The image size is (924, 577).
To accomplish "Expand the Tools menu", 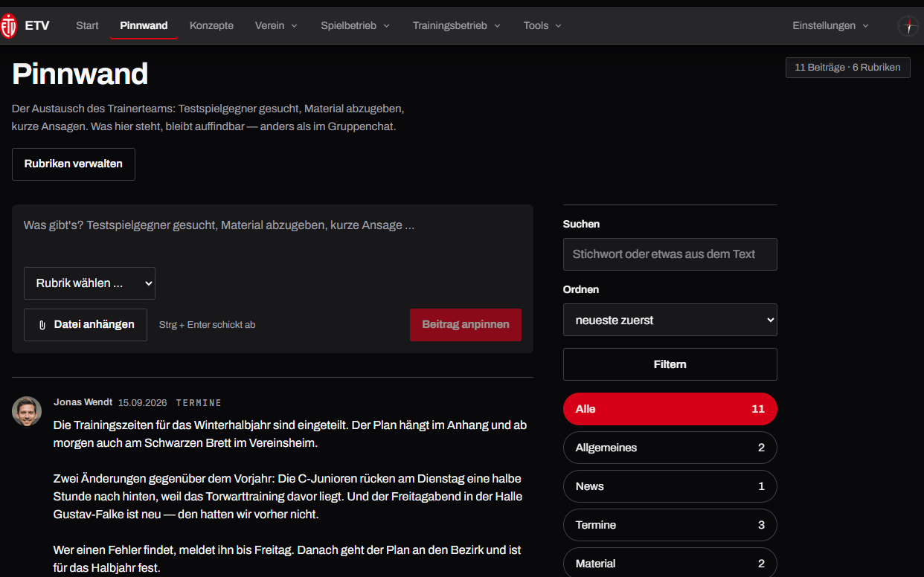I will tap(542, 25).
